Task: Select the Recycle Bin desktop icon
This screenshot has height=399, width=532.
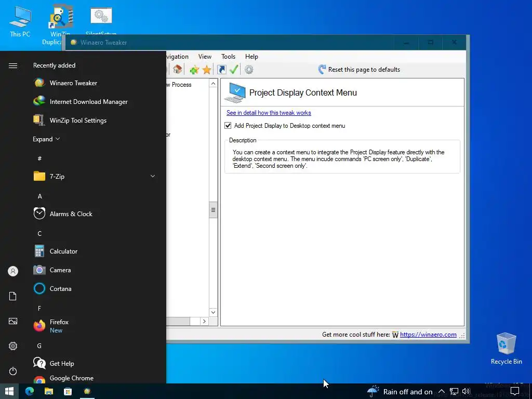Action: pyautogui.click(x=506, y=349)
